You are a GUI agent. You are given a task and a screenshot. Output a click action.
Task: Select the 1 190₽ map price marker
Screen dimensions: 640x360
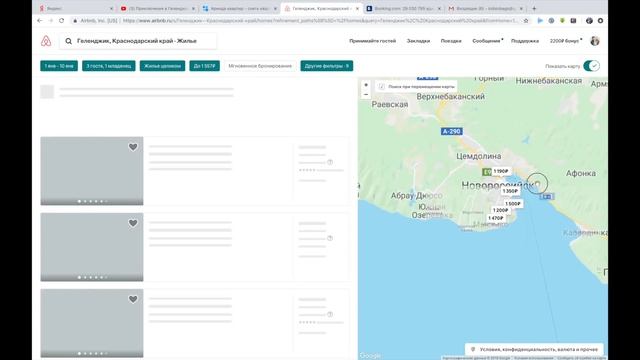point(501,171)
